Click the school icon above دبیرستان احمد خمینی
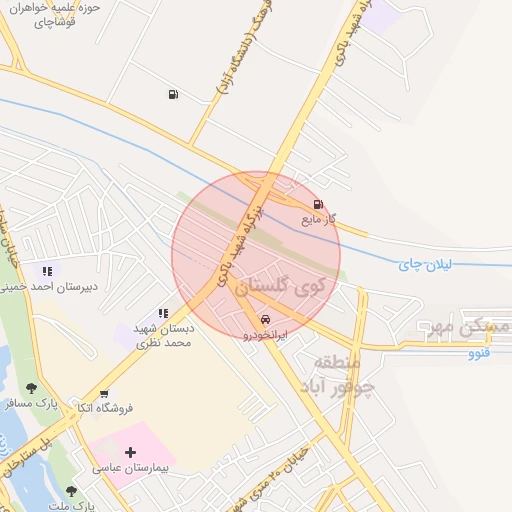This screenshot has height=512, width=512. click(x=47, y=272)
